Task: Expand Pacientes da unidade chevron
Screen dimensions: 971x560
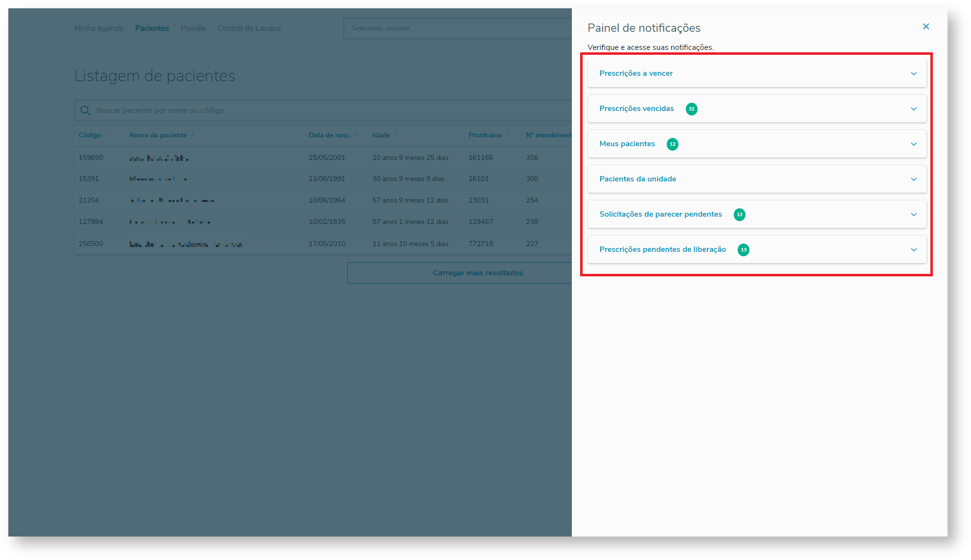Action: (913, 179)
